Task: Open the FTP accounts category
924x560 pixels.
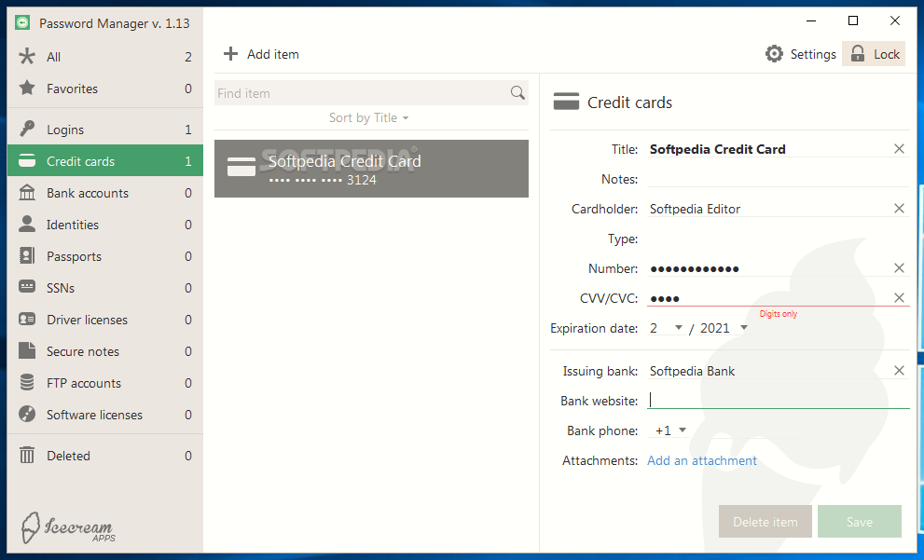Action: [x=104, y=383]
